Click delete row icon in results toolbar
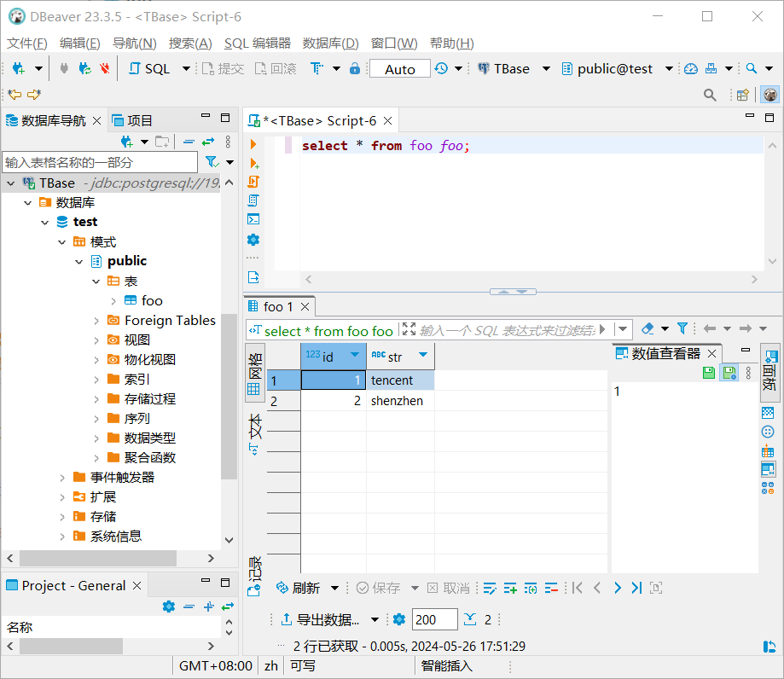Screen dimensions: 784x679 551,589
